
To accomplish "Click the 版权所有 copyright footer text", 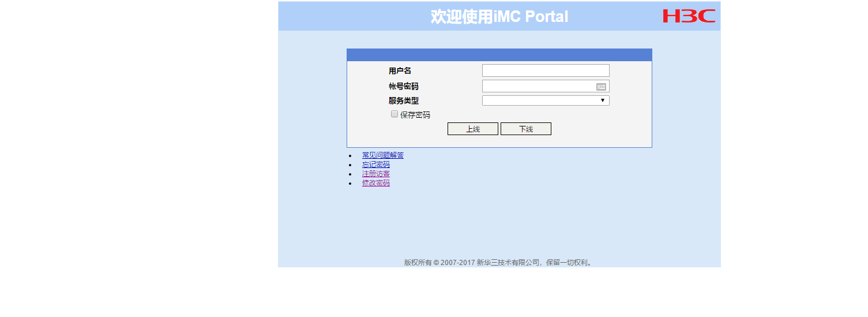I will [499, 263].
